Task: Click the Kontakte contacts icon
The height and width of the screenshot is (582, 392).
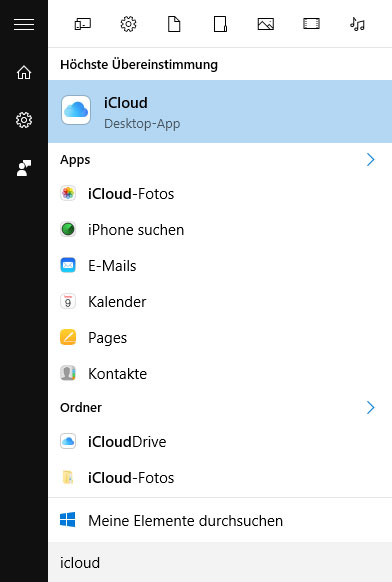Action: pyautogui.click(x=68, y=373)
